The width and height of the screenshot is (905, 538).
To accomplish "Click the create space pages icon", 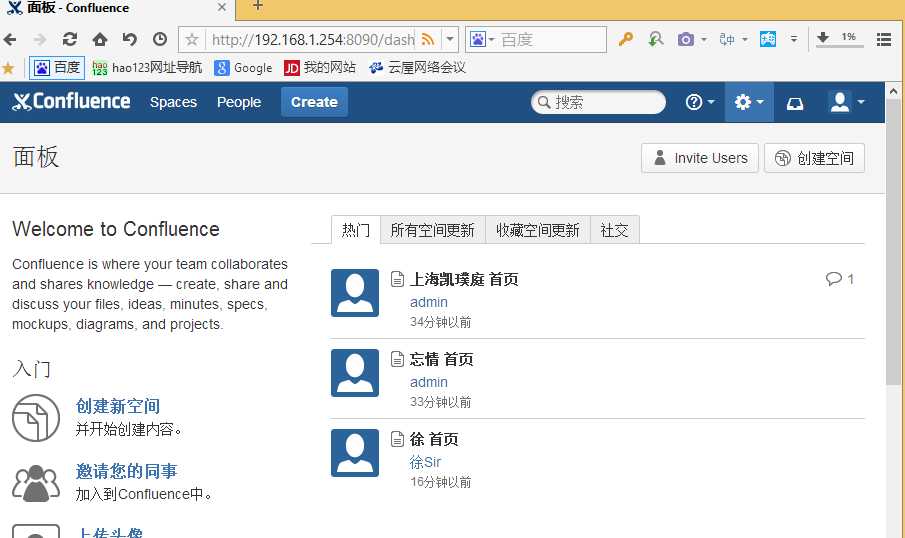I will coord(36,418).
